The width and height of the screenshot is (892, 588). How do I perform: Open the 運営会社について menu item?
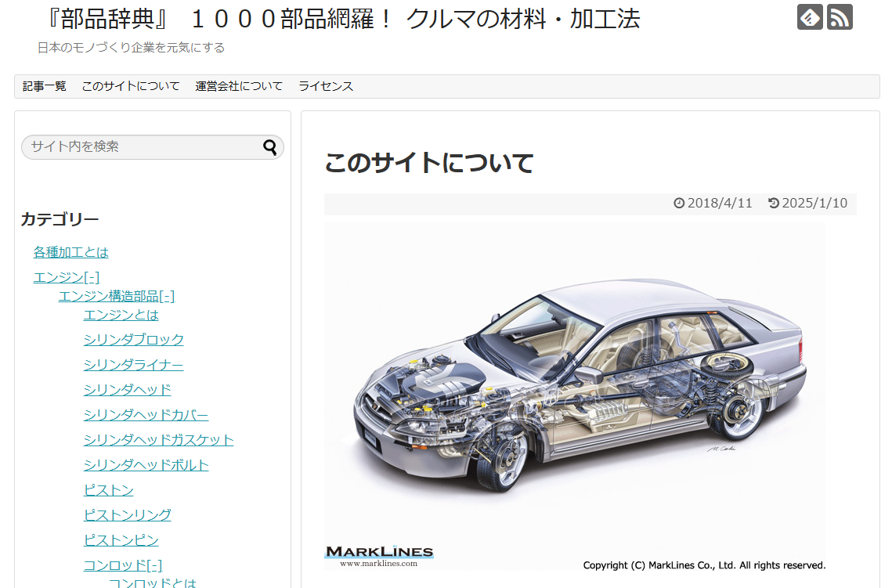click(239, 86)
